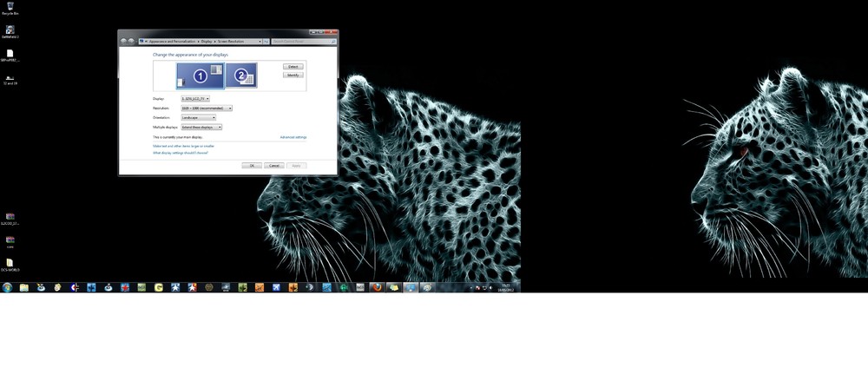The height and width of the screenshot is (381, 868).
Task: Open the Resolution dropdown
Action: [207, 108]
